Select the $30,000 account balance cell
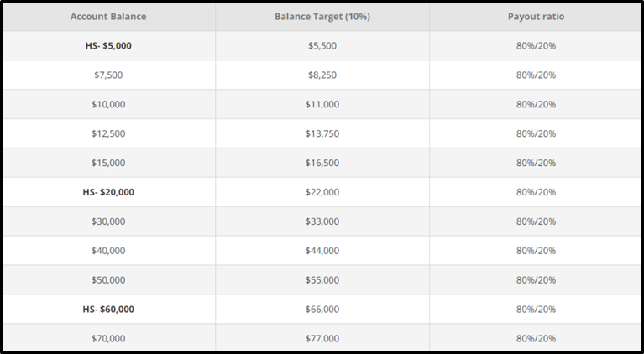The height and width of the screenshot is (354, 644). [108, 221]
